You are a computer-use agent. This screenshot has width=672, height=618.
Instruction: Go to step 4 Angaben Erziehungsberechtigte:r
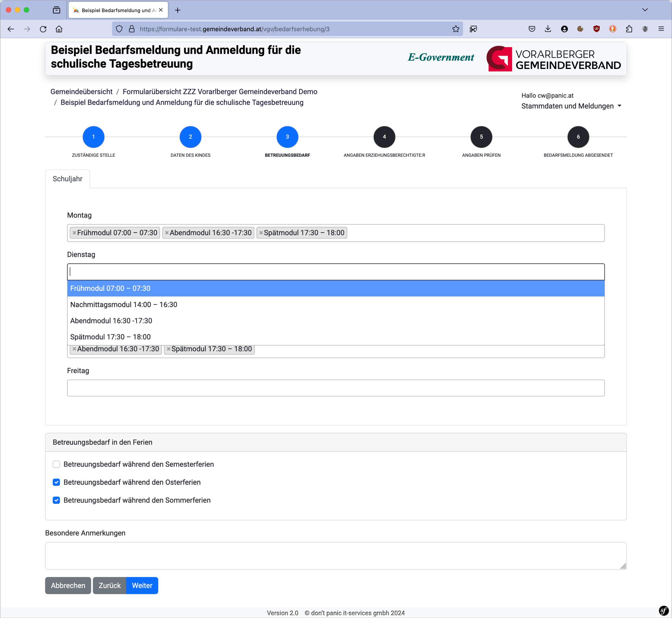[384, 137]
